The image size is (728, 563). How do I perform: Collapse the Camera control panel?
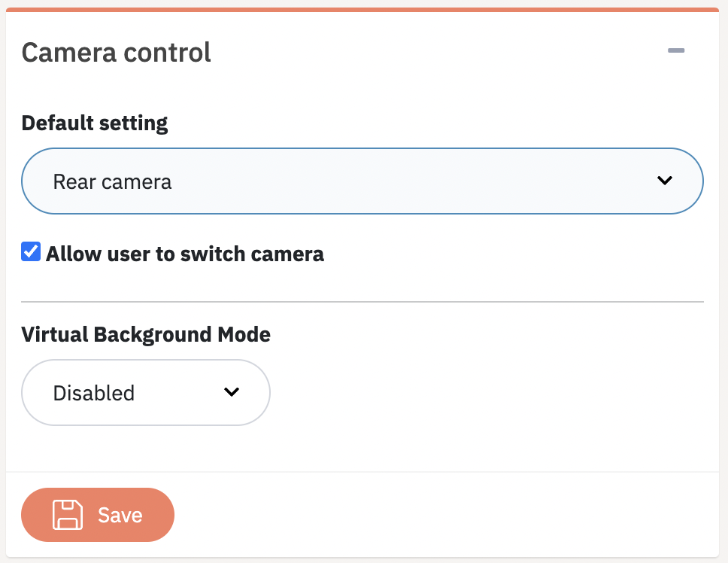pos(676,50)
